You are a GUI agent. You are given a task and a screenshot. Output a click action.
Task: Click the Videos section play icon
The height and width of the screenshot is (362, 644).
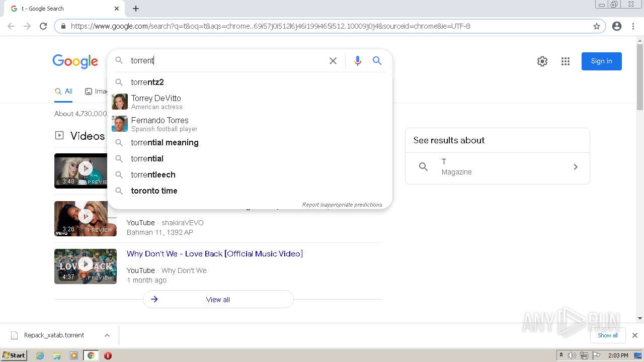(59, 135)
